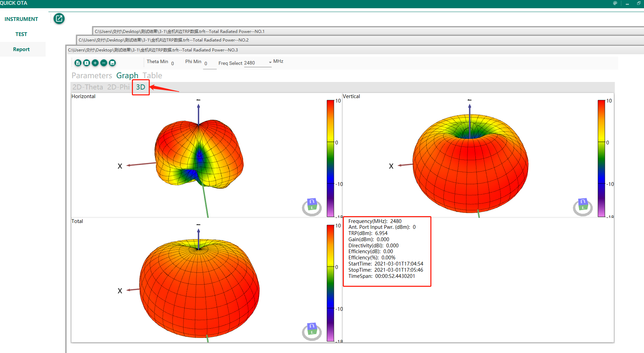Click the Vertical plot color scale bar
The image size is (644, 353).
pyautogui.click(x=601, y=158)
